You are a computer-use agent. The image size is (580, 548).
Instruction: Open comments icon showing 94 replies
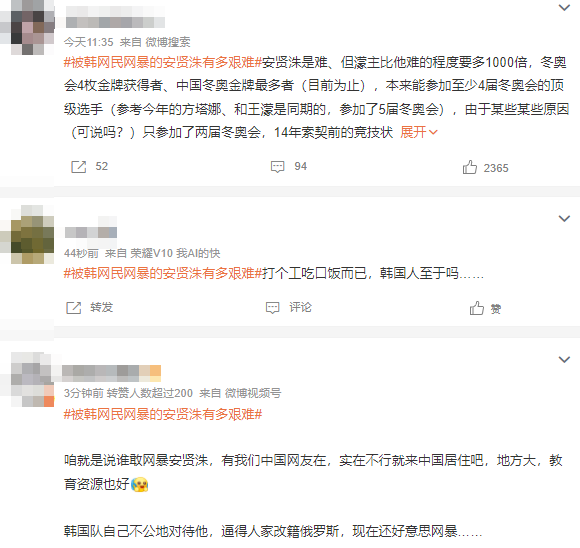pos(277,167)
